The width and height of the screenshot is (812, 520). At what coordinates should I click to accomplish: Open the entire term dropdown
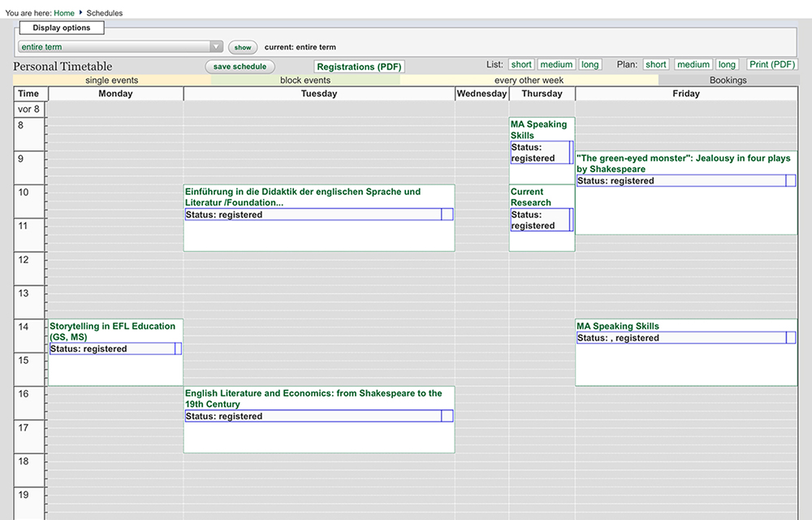pyautogui.click(x=121, y=46)
